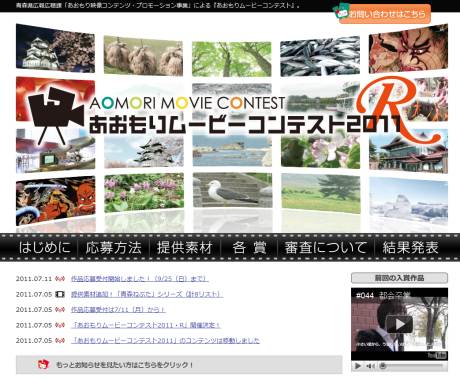Click the AOMORI MOVIE CONTEST title logo

click(188, 103)
